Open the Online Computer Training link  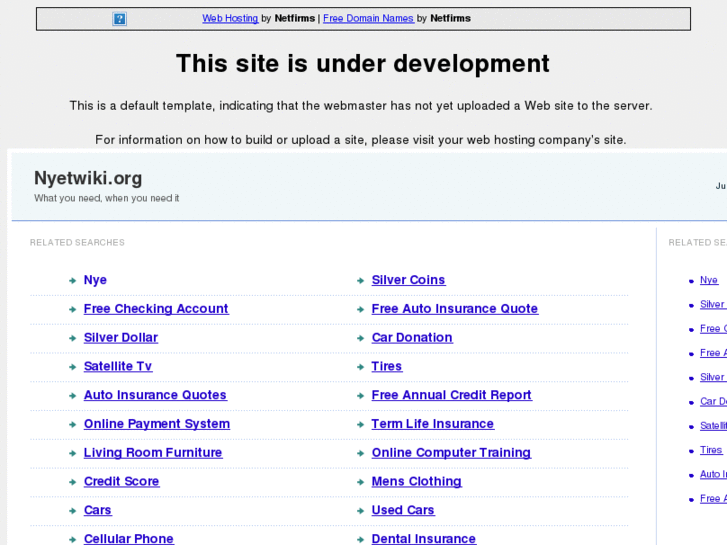pyautogui.click(x=451, y=453)
